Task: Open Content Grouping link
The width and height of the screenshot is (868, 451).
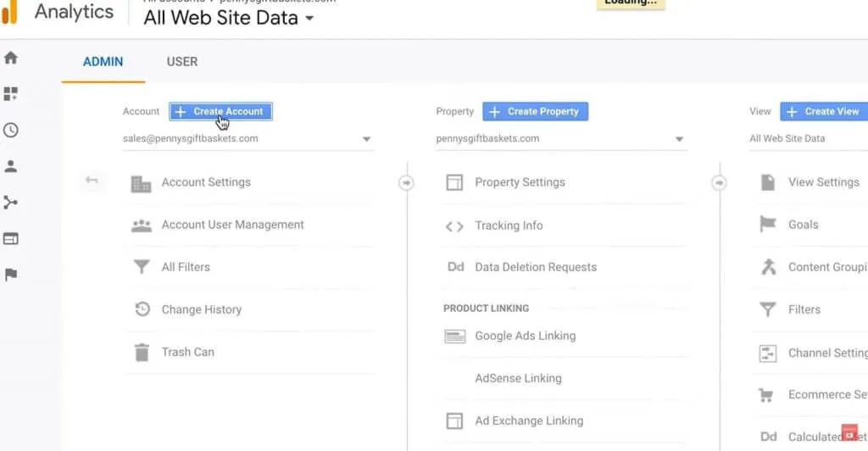Action: pos(827,267)
